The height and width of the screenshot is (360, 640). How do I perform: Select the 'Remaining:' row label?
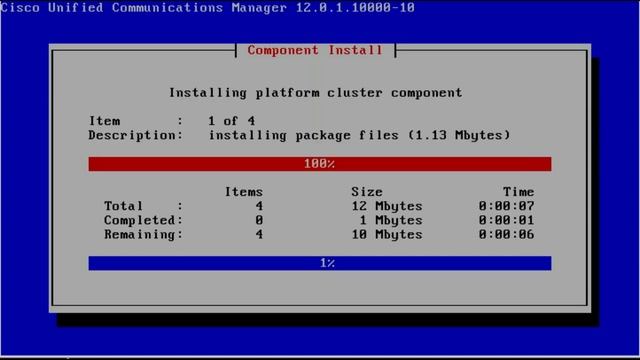point(143,234)
